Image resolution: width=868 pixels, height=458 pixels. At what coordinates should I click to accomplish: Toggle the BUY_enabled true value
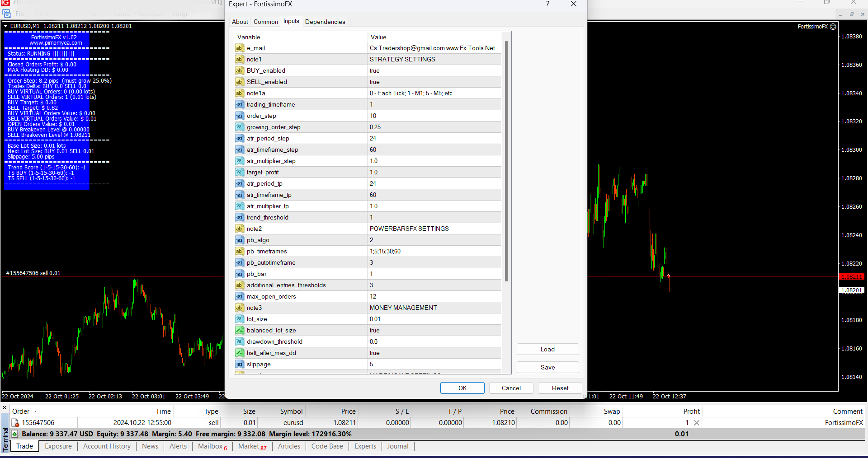(434, 71)
